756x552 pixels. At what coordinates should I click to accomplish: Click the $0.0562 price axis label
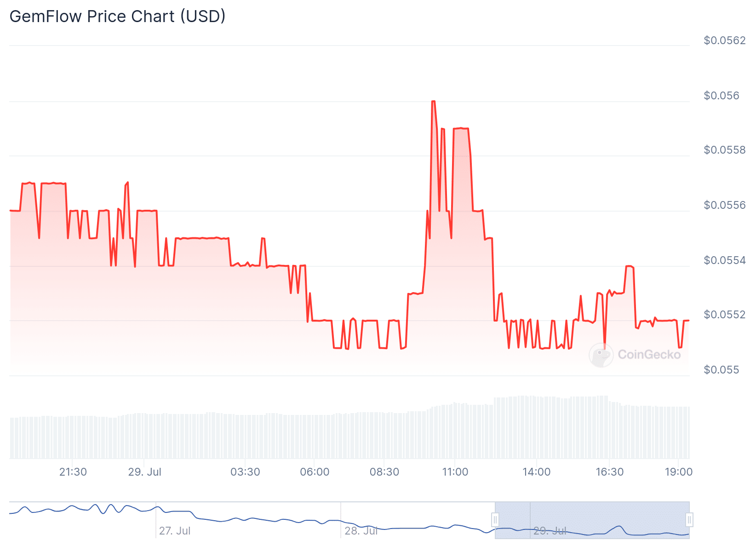pyautogui.click(x=725, y=40)
